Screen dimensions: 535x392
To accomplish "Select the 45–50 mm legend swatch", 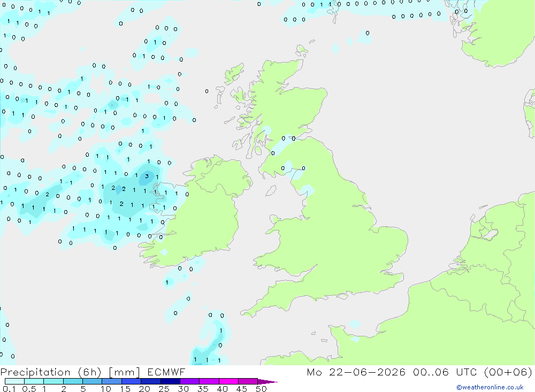I will [248, 381].
